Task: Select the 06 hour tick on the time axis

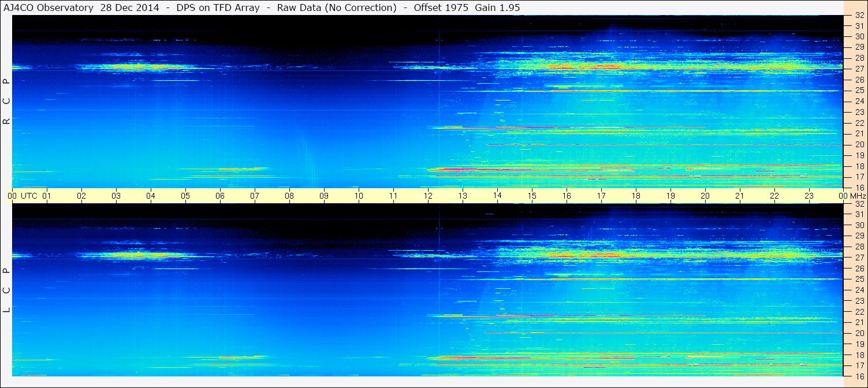Action: (220, 196)
